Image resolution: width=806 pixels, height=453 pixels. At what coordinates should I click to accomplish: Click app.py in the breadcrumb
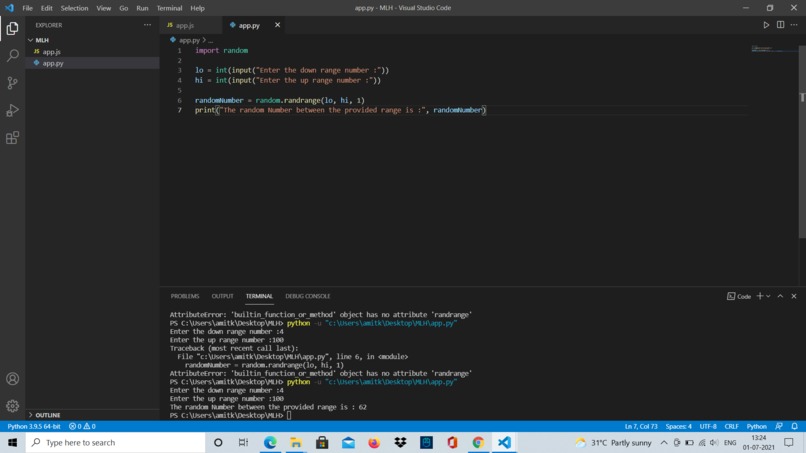189,40
